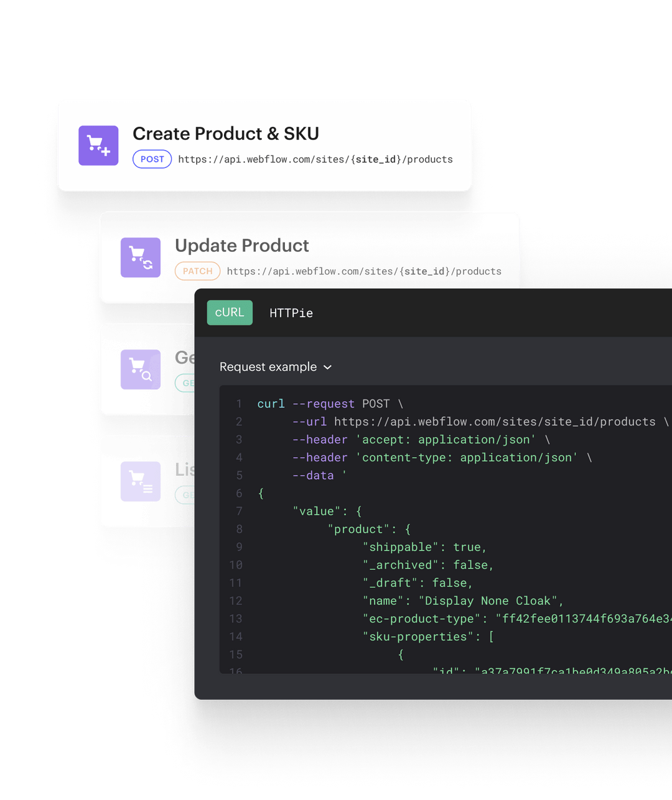Open the Get Product cart search icon
This screenshot has width=672, height=800.
(141, 369)
